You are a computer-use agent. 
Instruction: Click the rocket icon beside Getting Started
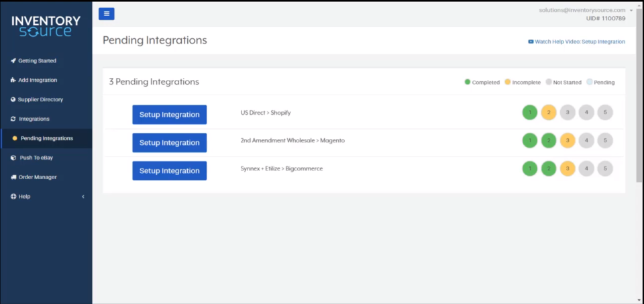(13, 61)
